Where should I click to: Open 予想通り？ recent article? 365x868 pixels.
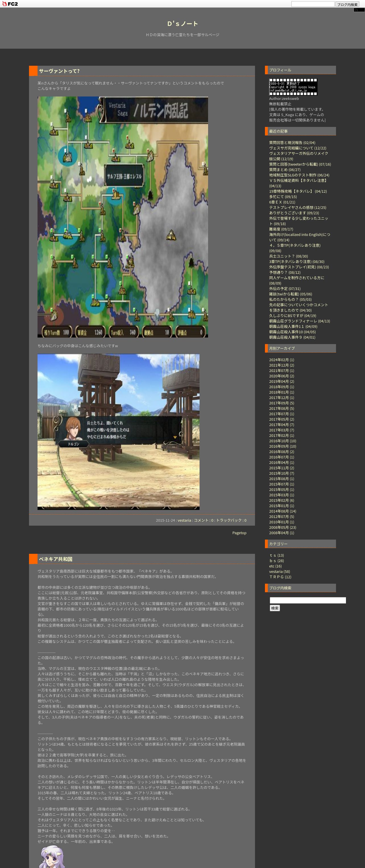tap(285, 272)
